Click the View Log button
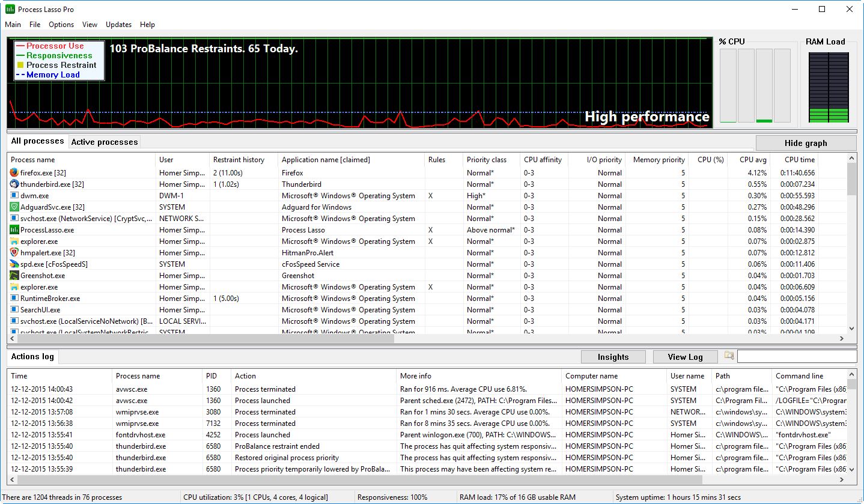 point(685,357)
